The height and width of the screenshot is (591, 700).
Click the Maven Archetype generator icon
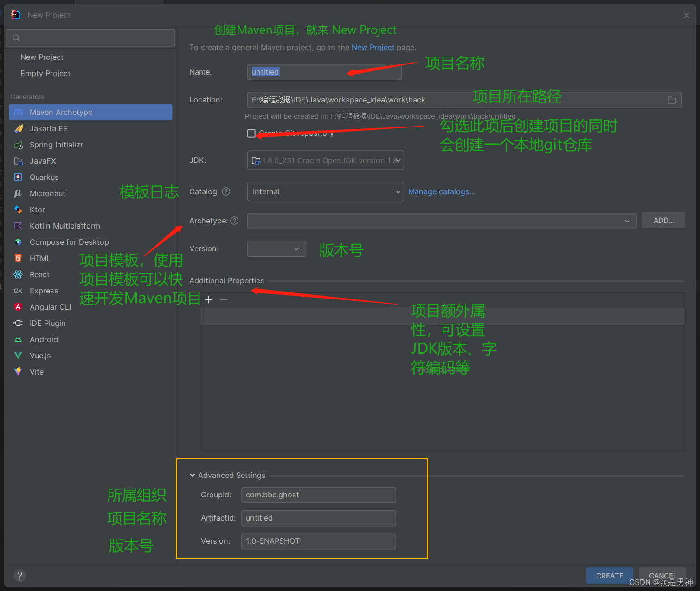[19, 112]
